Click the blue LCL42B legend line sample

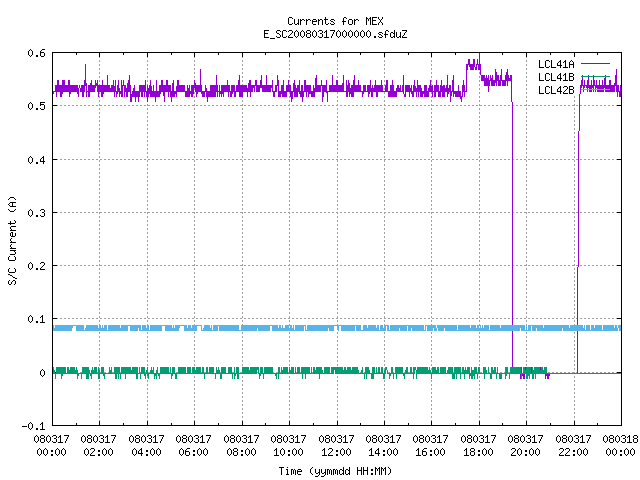click(x=595, y=89)
